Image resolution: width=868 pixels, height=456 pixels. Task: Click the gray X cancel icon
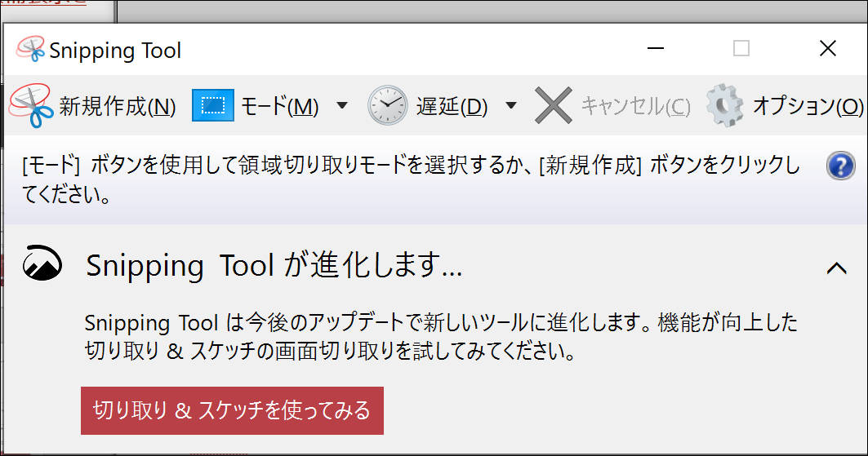[554, 105]
